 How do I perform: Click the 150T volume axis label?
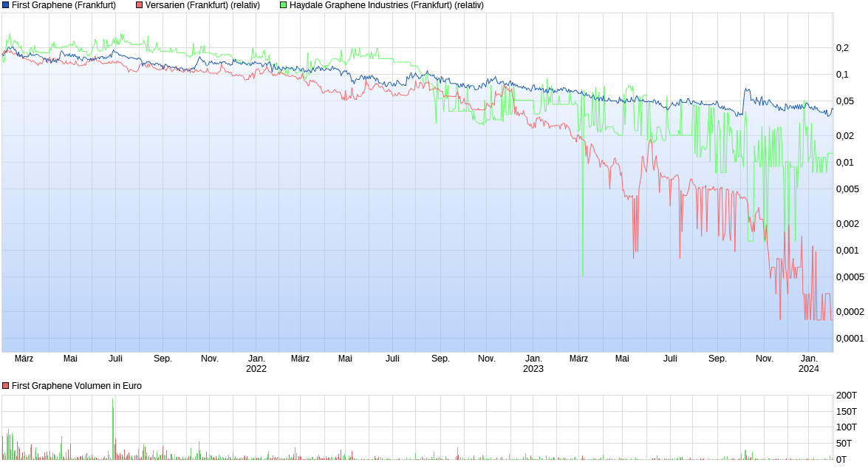[x=847, y=412]
